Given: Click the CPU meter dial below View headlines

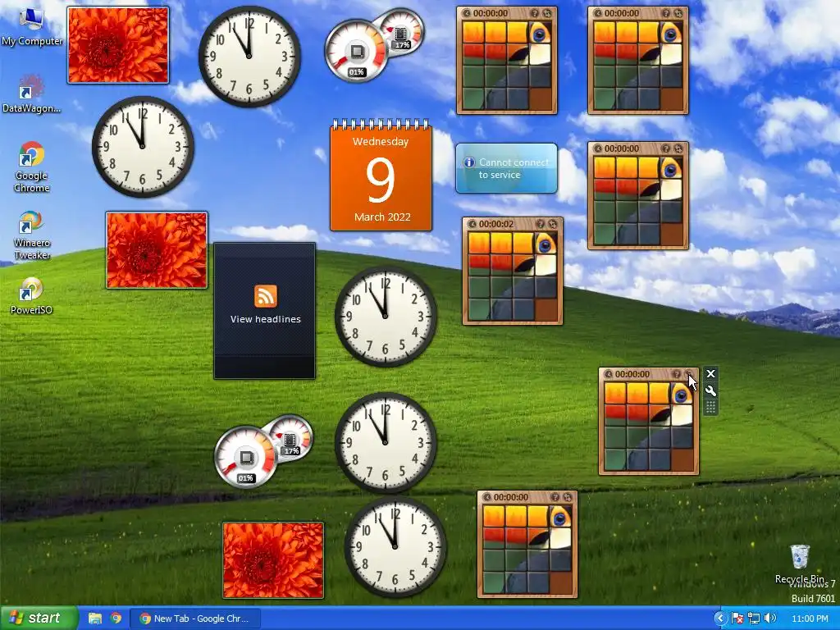Looking at the screenshot, I should (245, 458).
